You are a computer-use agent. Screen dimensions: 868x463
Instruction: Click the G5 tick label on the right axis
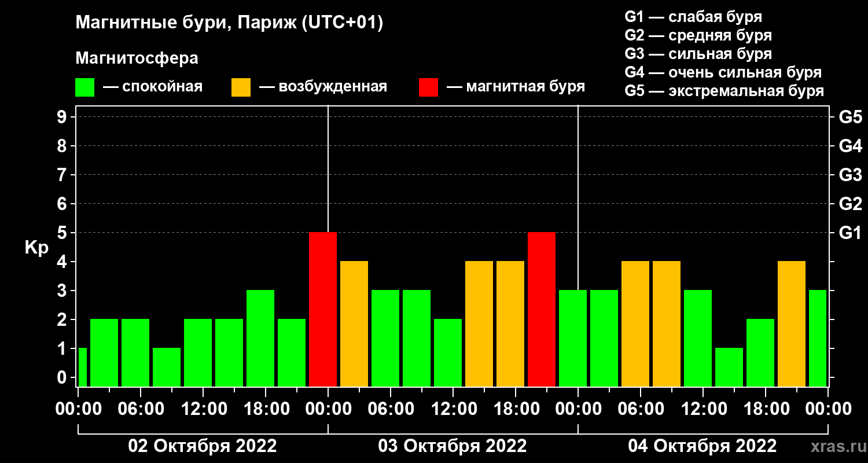pyautogui.click(x=850, y=117)
